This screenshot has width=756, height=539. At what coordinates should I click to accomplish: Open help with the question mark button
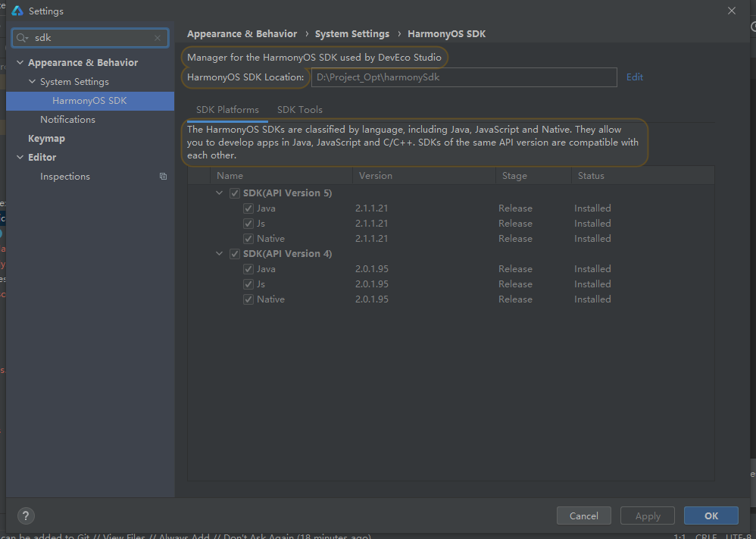[26, 515]
